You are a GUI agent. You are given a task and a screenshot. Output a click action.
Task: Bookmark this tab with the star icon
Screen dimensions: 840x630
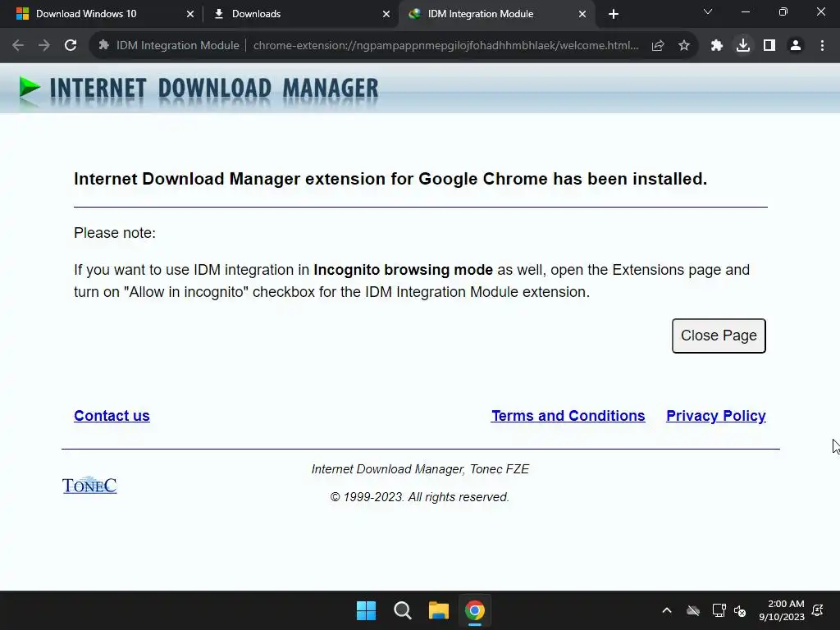[x=684, y=46]
